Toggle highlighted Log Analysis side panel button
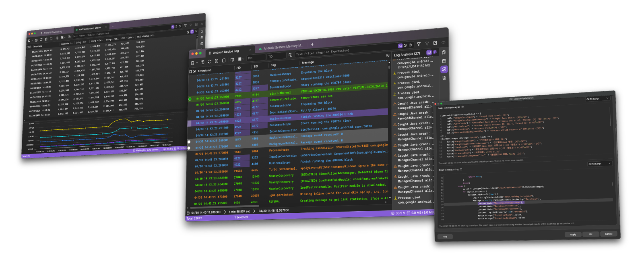The height and width of the screenshot is (258, 644). coord(444,69)
